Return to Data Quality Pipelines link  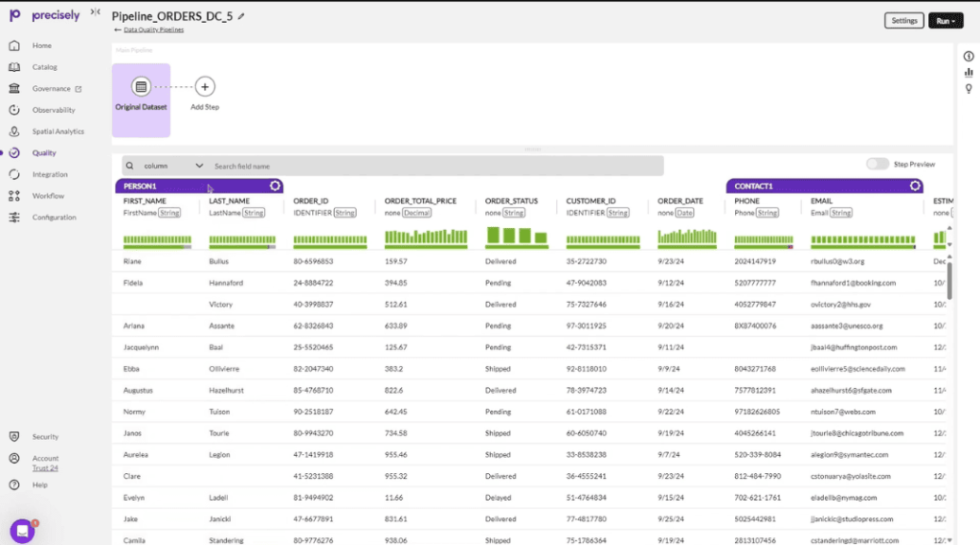point(153,30)
